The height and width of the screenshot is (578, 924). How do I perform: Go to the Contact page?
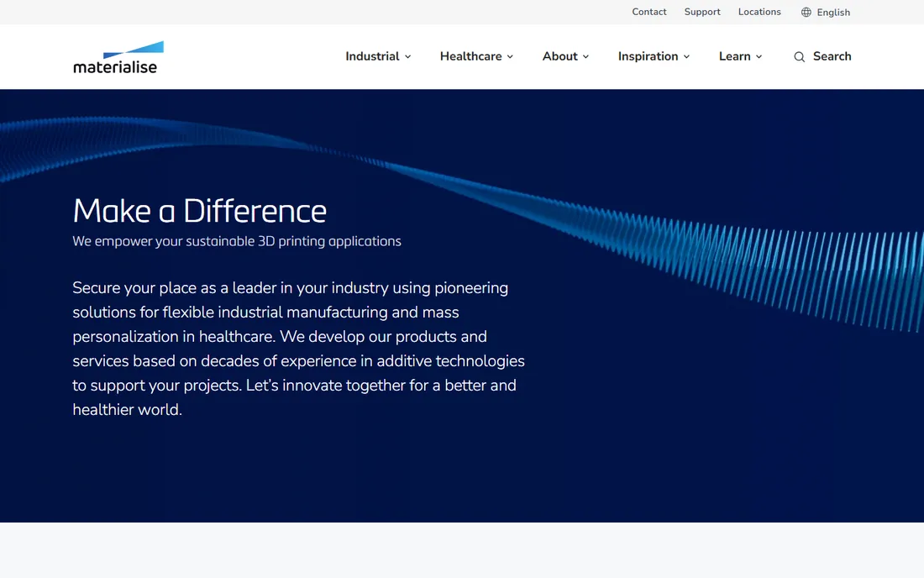pos(649,12)
